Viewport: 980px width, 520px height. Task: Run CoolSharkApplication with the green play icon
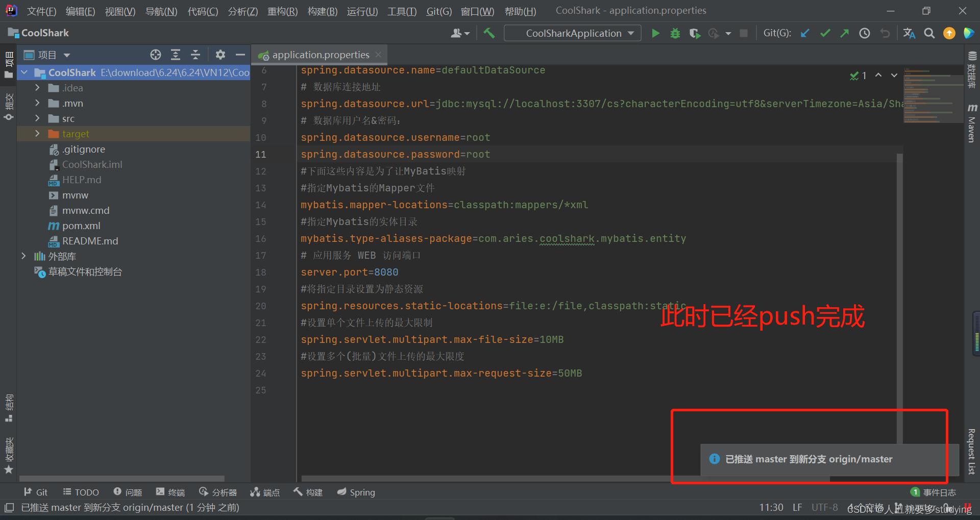coord(655,33)
